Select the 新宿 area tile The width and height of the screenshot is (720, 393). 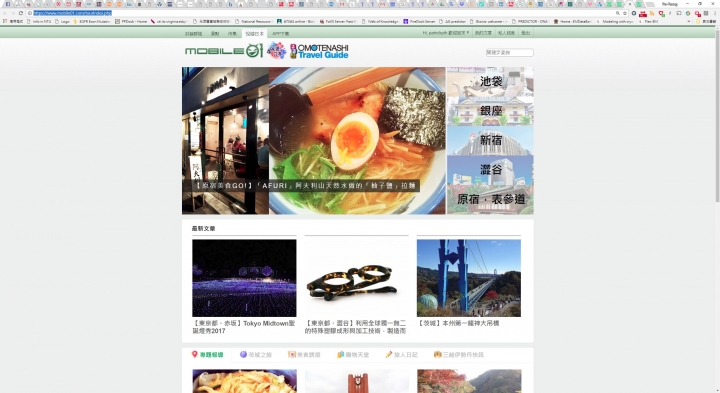tap(490, 140)
